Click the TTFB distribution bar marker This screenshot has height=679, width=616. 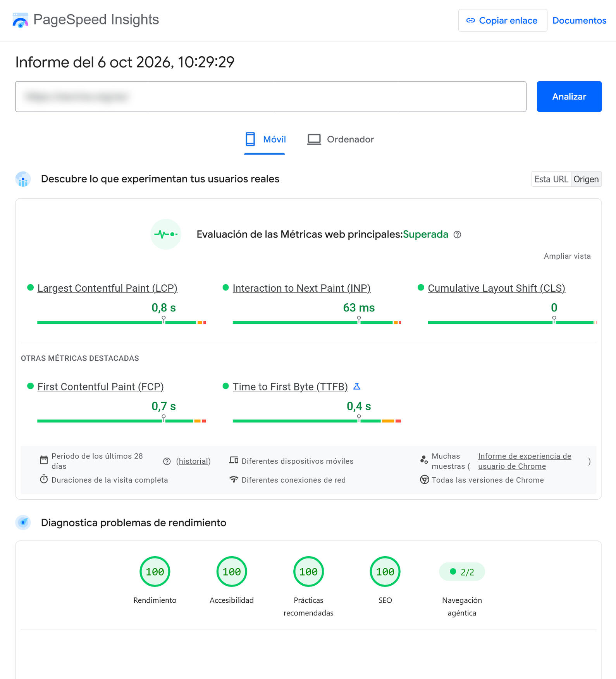click(359, 418)
